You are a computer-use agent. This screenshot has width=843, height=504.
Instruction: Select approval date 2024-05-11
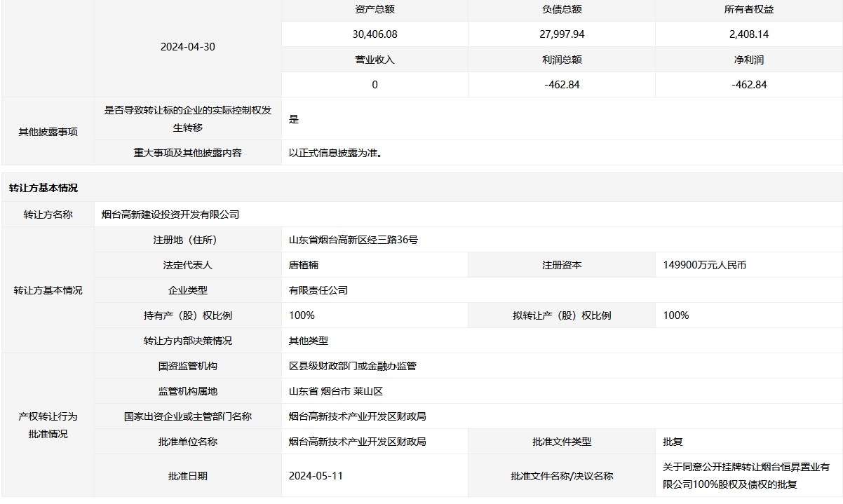(x=316, y=476)
